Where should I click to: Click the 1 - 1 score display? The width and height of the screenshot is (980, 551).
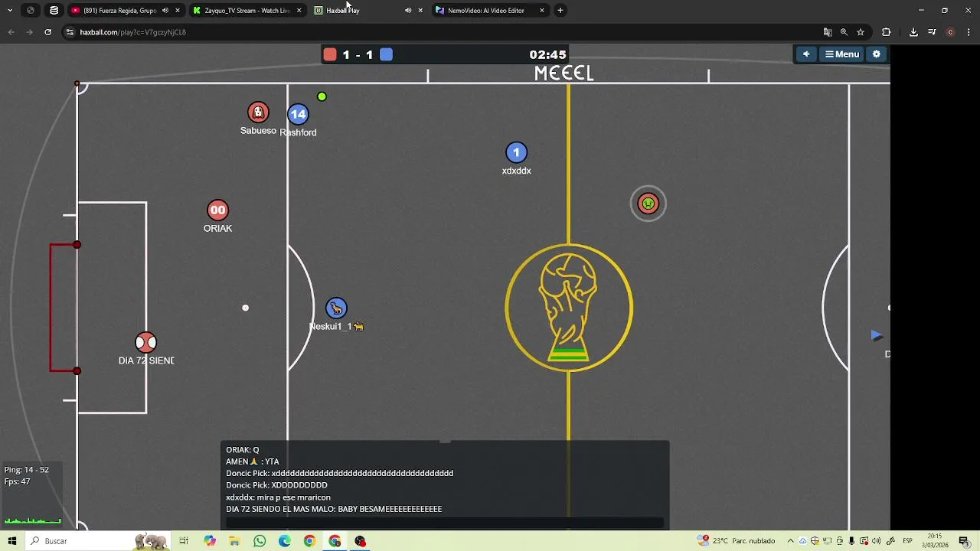point(358,54)
